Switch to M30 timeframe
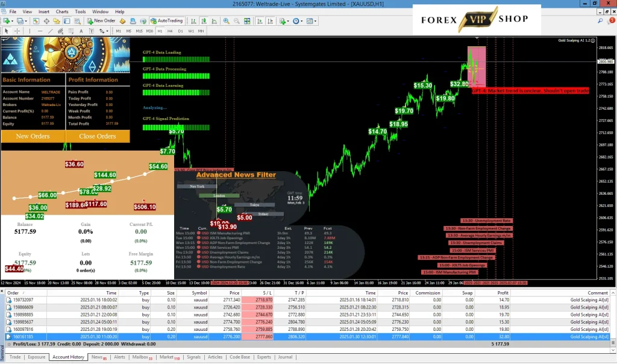 tap(149, 31)
